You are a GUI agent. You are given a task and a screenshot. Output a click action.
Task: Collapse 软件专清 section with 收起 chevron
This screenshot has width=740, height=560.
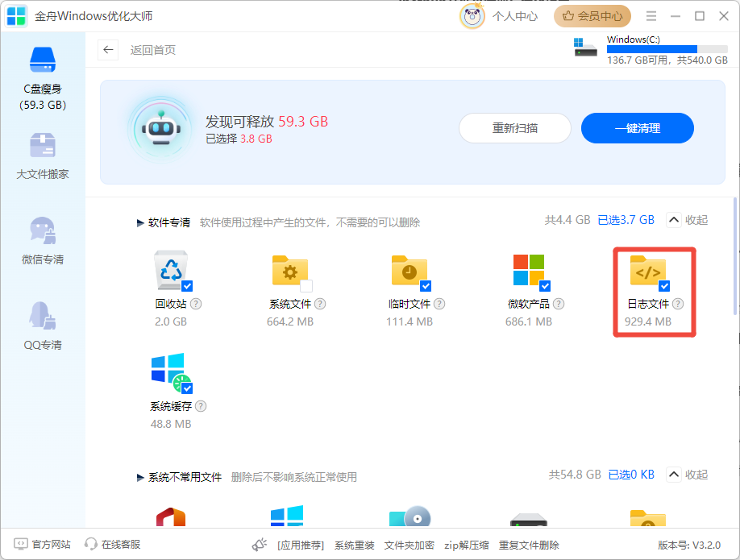tap(673, 220)
